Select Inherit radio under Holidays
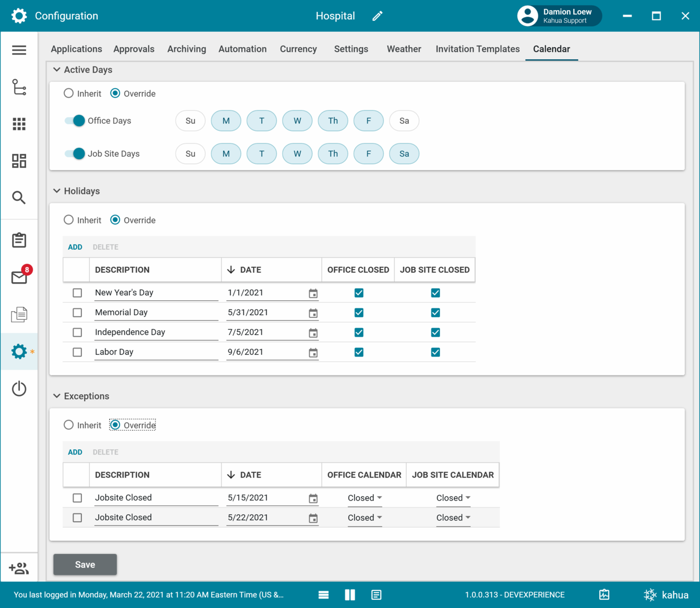 pos(69,220)
